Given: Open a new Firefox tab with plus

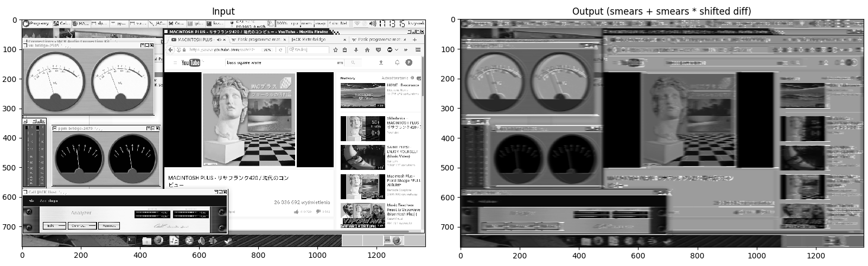Looking at the screenshot, I should click(x=414, y=40).
